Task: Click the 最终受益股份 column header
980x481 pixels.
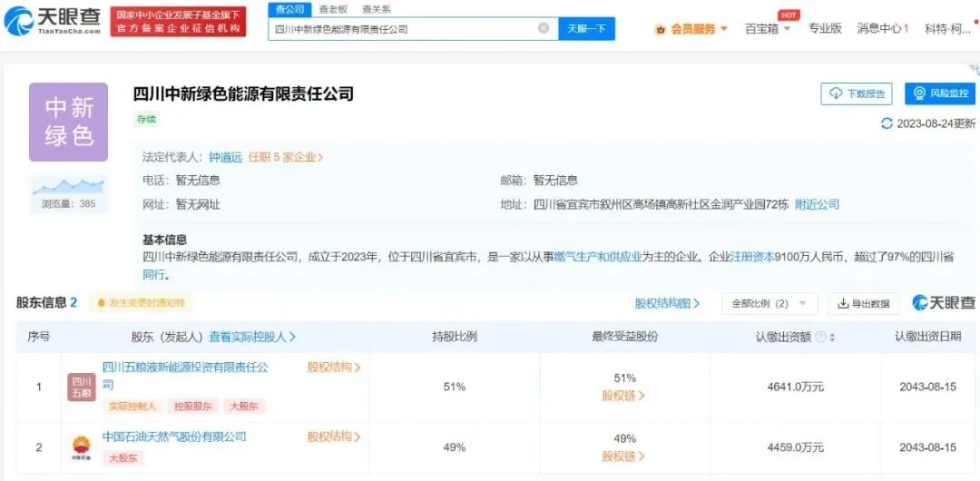Action: 625,337
